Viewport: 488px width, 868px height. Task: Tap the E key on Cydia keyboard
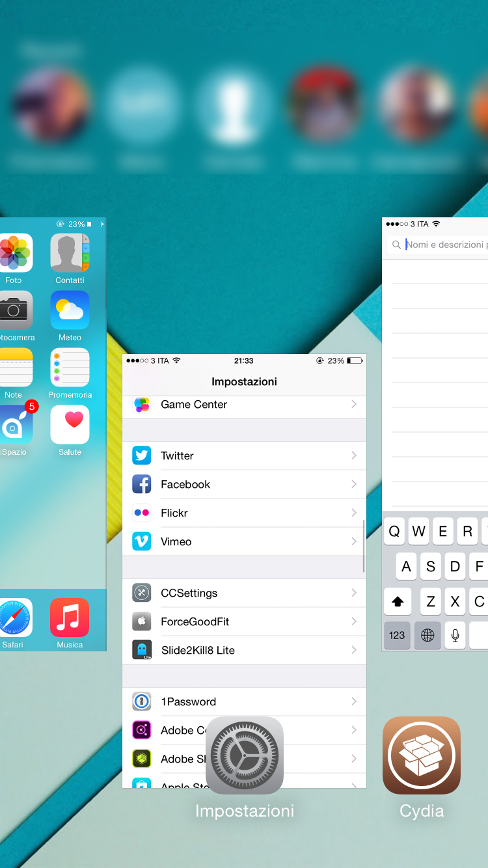point(443,532)
